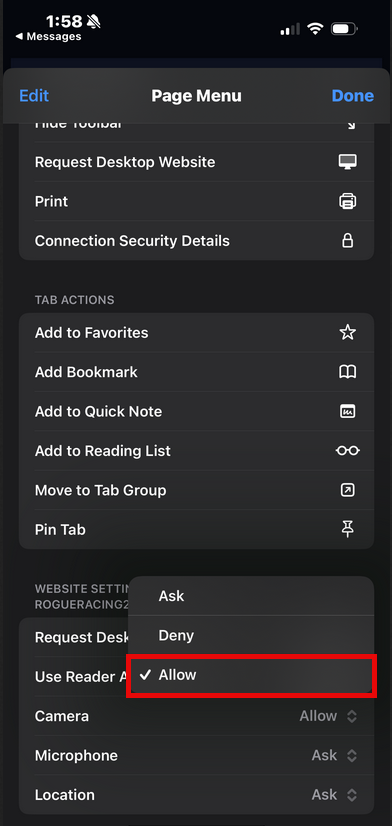Open the Microphone Ask dropdown
The image size is (392, 826).
click(x=334, y=755)
